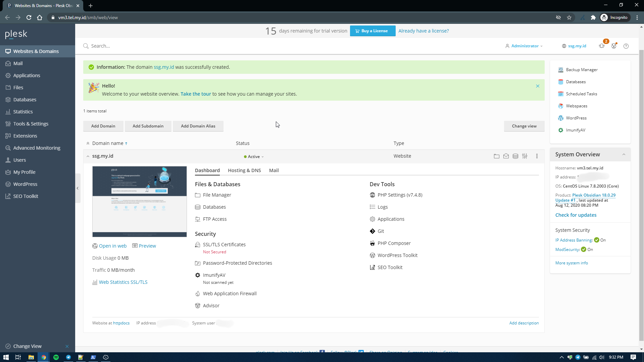Open ImunifyAV scanner under Security
The image size is (644, 362).
click(x=214, y=275)
